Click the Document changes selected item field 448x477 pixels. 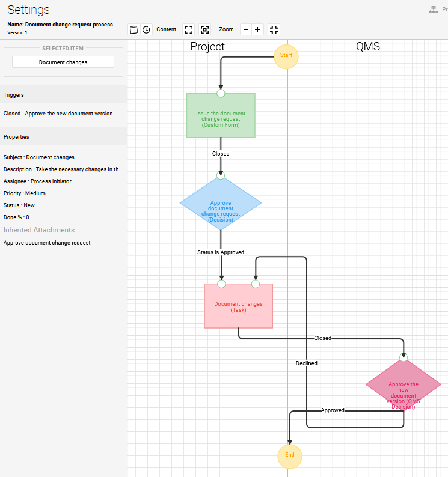(63, 62)
